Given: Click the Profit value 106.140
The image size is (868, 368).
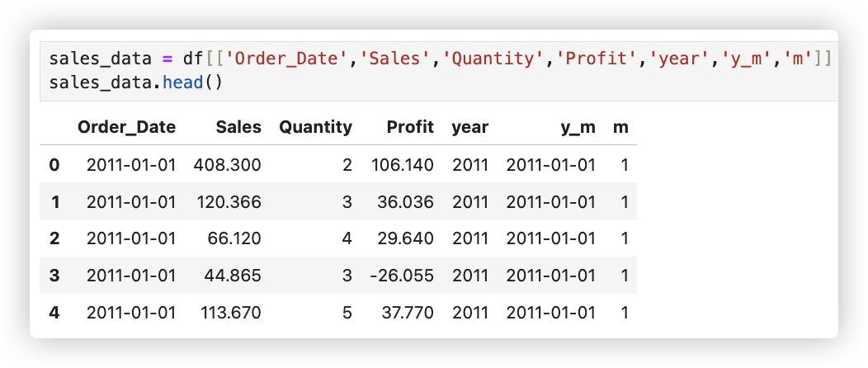Looking at the screenshot, I should pyautogui.click(x=402, y=165).
